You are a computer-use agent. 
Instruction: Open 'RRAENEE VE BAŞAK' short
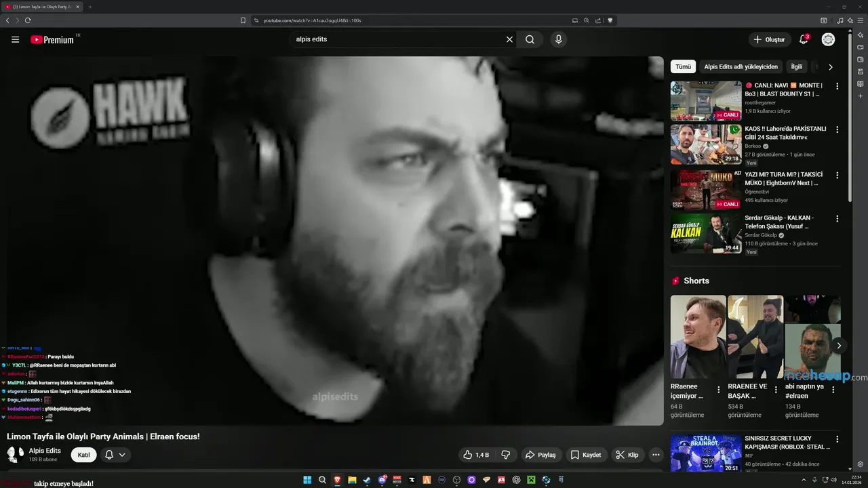point(755,337)
